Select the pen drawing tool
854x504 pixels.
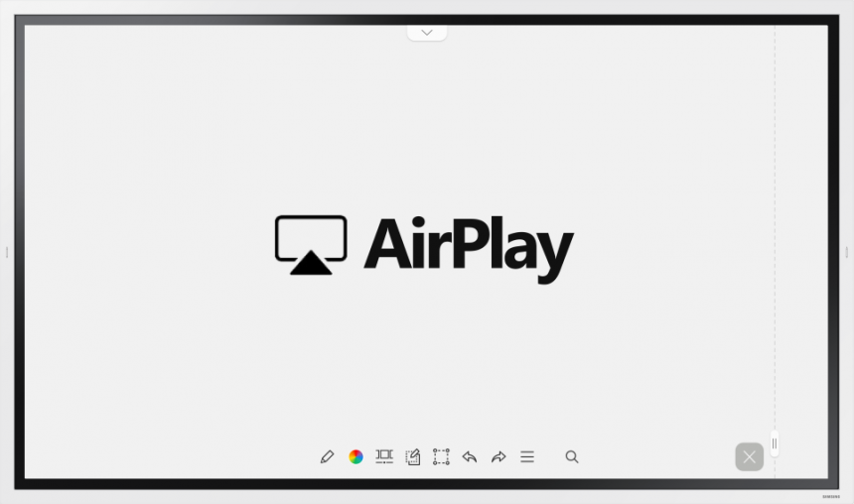click(327, 456)
